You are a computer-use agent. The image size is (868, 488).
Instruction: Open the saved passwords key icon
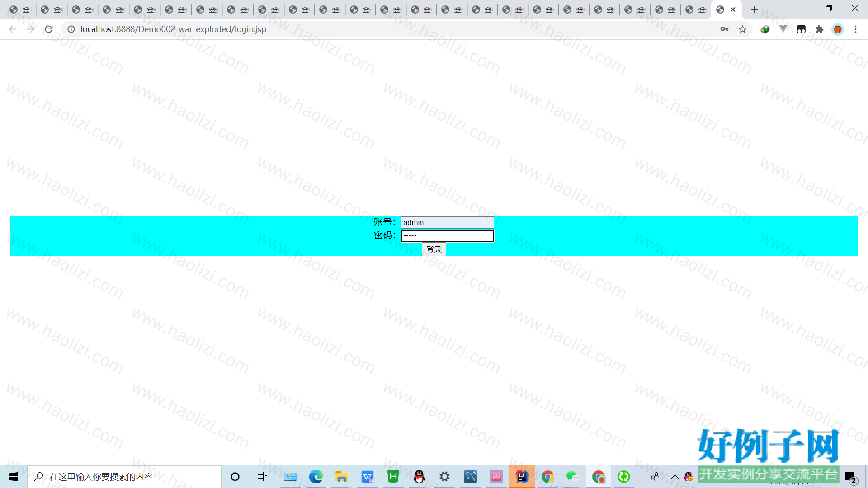point(724,29)
